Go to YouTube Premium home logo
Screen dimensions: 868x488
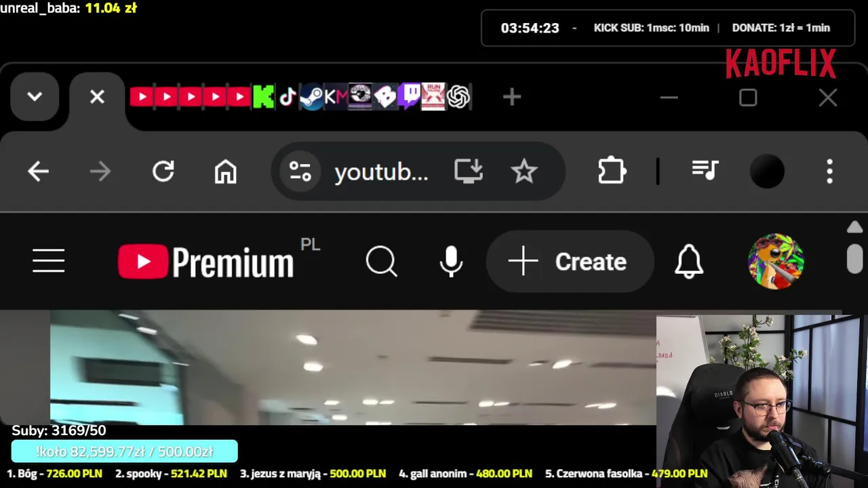click(206, 262)
